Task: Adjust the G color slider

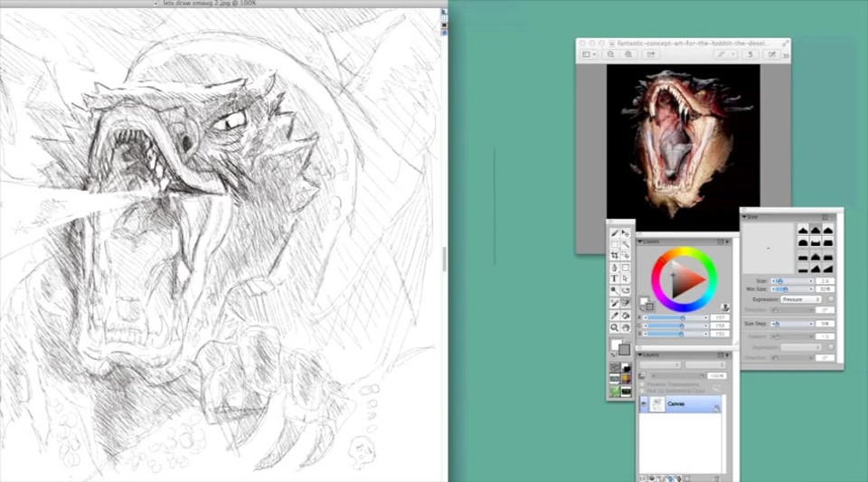Action: tap(676, 326)
